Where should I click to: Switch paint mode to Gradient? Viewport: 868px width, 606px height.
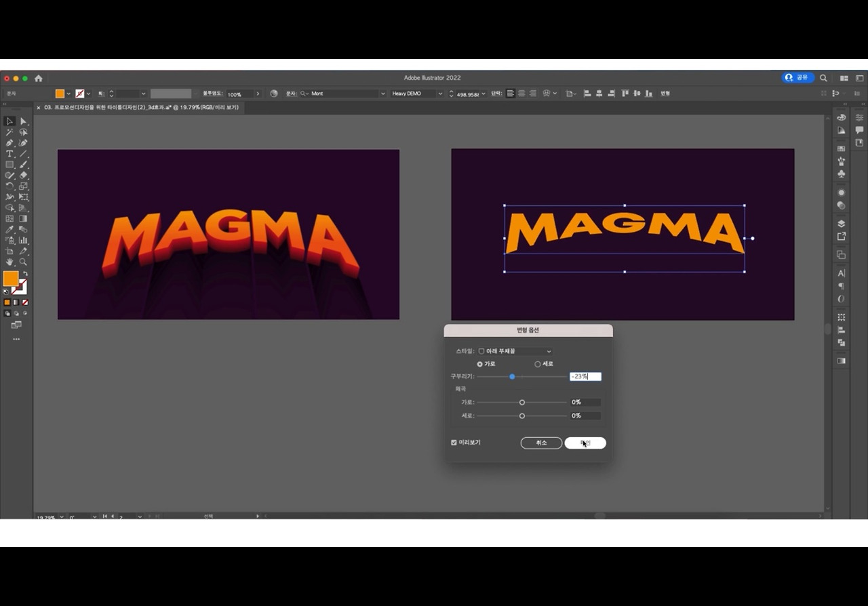pyautogui.click(x=16, y=302)
